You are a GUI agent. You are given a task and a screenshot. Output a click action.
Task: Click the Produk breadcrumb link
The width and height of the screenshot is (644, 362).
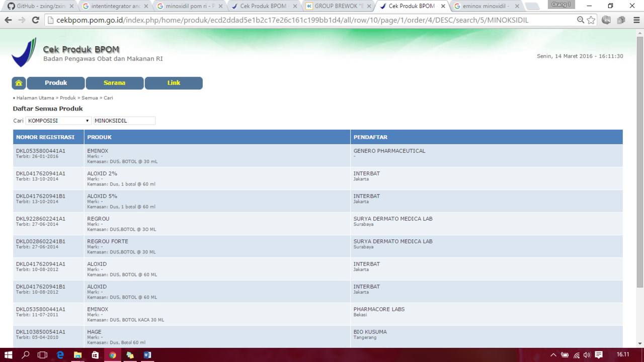[68, 98]
